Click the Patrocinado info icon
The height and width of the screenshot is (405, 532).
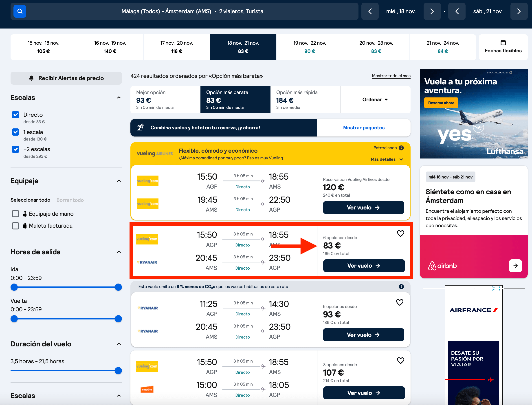tap(401, 148)
